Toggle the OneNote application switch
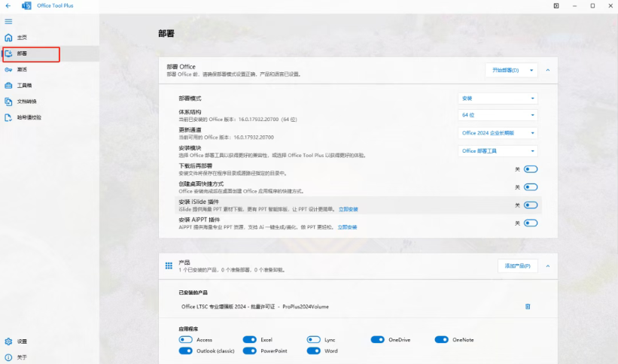The height and width of the screenshot is (364, 618). pyautogui.click(x=441, y=340)
